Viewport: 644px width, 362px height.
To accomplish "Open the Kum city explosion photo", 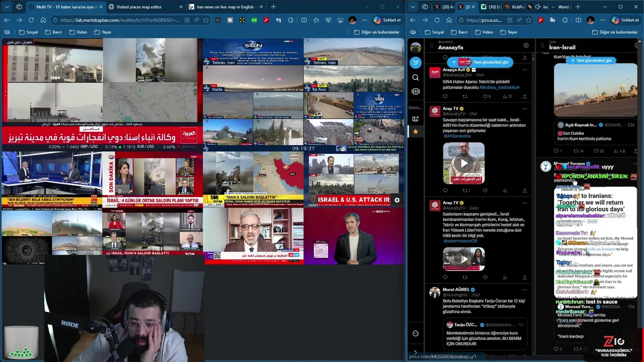I will click(595, 89).
